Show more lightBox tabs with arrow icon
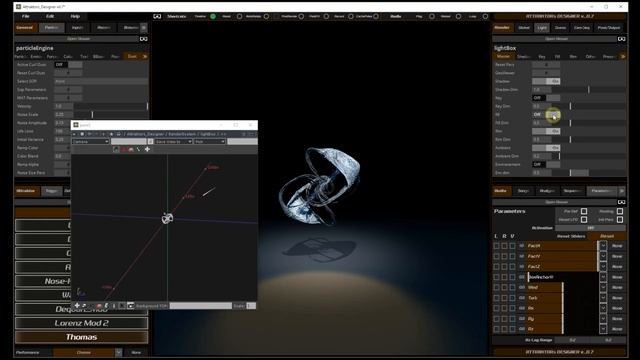The width and height of the screenshot is (640, 360). click(623, 56)
